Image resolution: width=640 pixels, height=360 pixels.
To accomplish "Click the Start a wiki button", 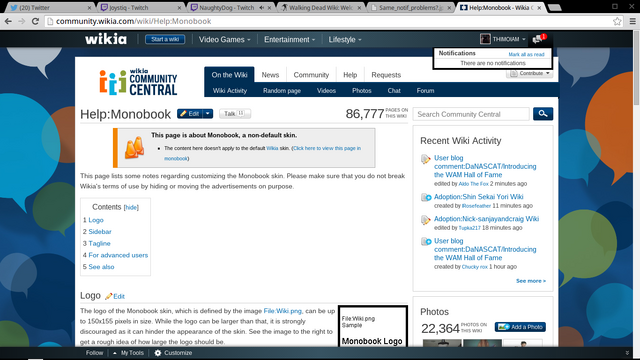I will (165, 39).
